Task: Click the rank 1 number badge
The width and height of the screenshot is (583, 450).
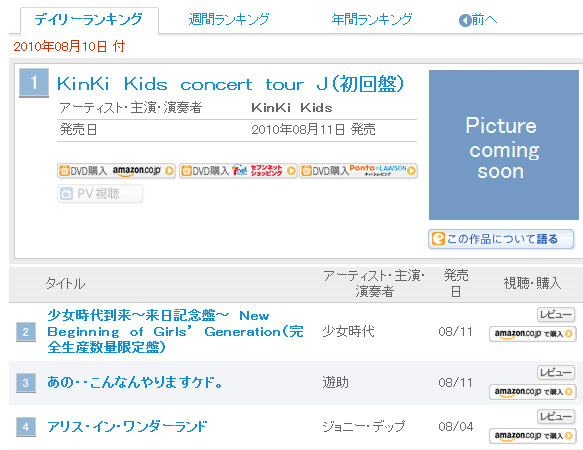Action: 34,83
